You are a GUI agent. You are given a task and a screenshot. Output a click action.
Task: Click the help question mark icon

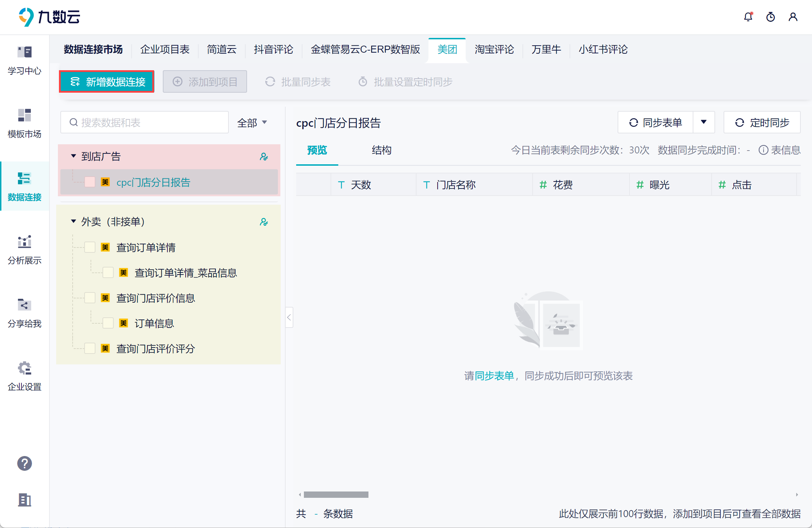pyautogui.click(x=25, y=463)
